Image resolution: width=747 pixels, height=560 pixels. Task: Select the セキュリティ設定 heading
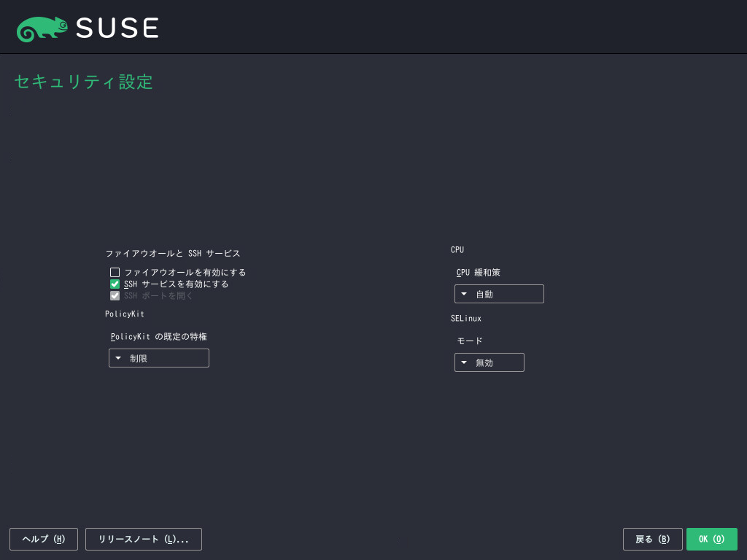click(82, 82)
